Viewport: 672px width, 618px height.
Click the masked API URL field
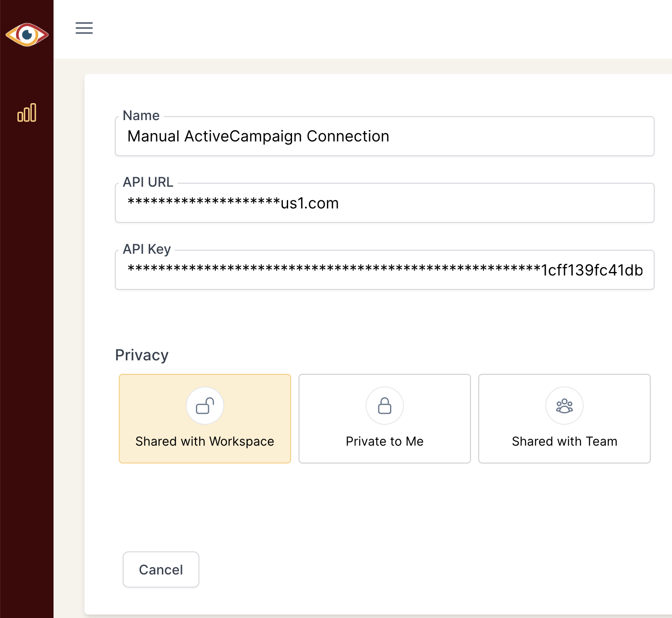tap(384, 203)
